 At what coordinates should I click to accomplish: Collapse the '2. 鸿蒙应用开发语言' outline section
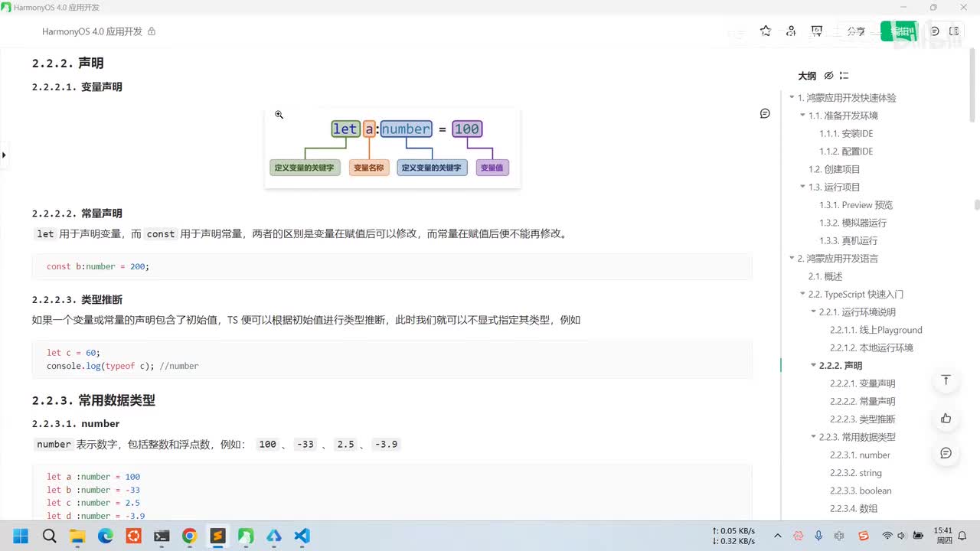(792, 259)
